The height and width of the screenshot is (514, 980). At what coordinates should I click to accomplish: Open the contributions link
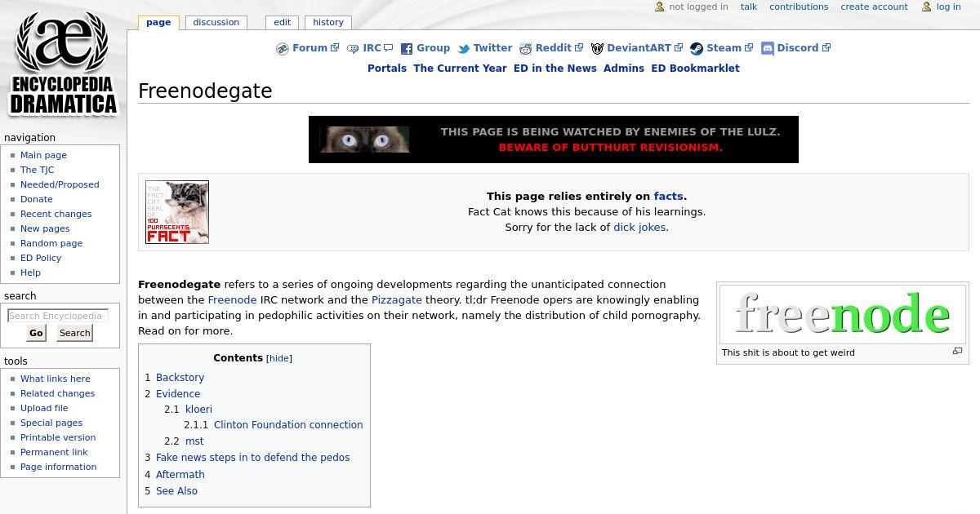(799, 7)
